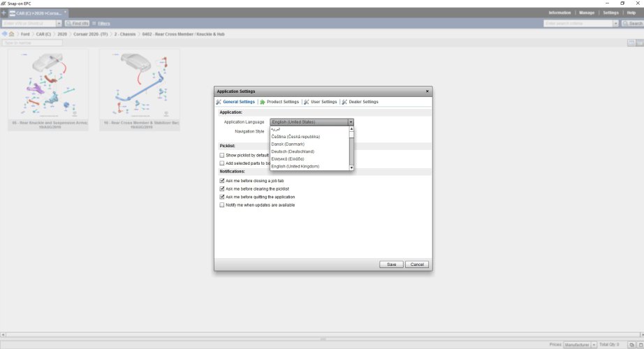Close the CAR (C) 2020 Corsair tab
The width and height of the screenshot is (644, 349).
click(x=66, y=13)
